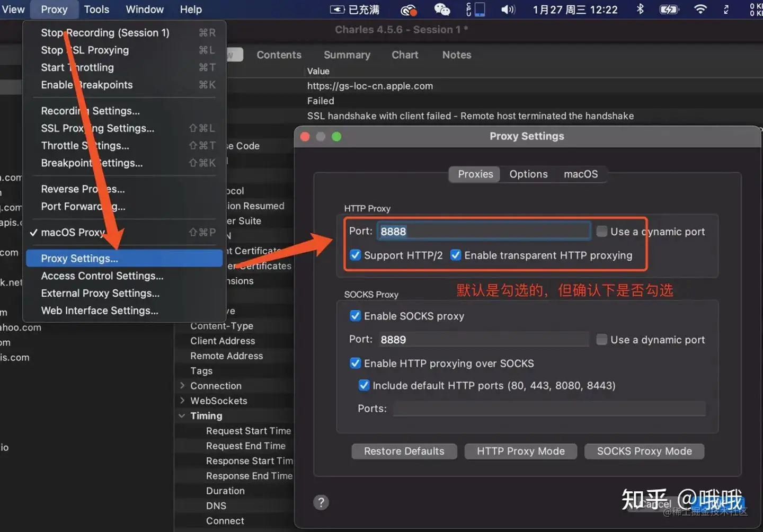Select the 'Request End Time' row
763x532 pixels.
(x=246, y=446)
